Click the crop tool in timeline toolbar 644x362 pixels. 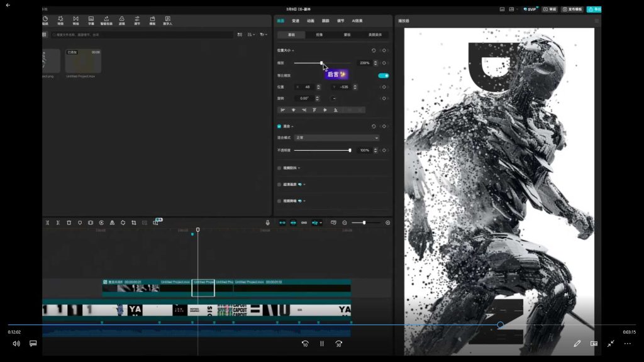coord(133,222)
